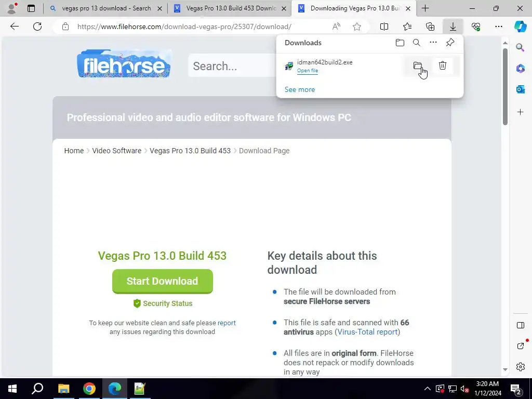Viewport: 532px width, 399px height.
Task: Add an app to the sidebar with plus
Action: [520, 112]
